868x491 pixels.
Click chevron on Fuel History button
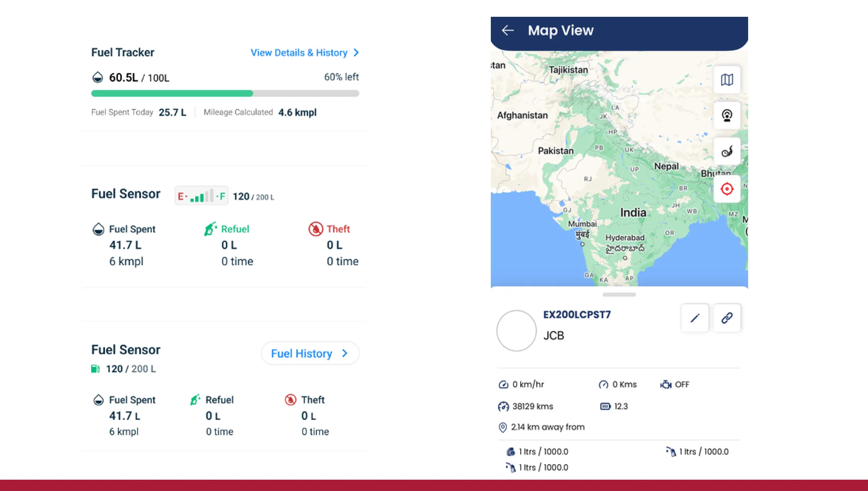(345, 354)
